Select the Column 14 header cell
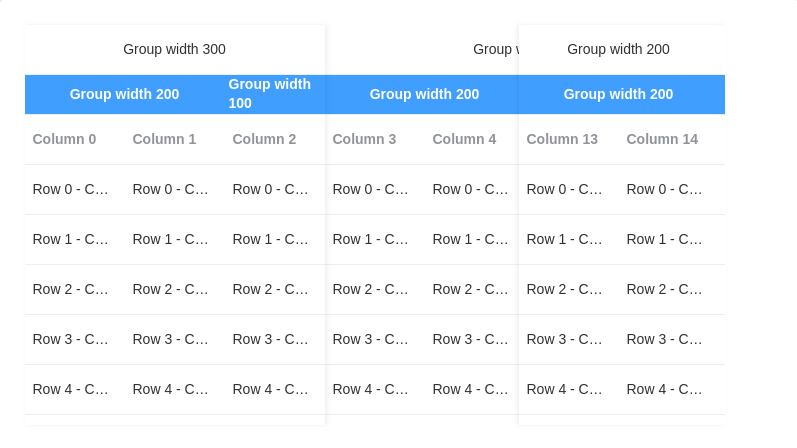The image size is (797, 448). point(672,139)
